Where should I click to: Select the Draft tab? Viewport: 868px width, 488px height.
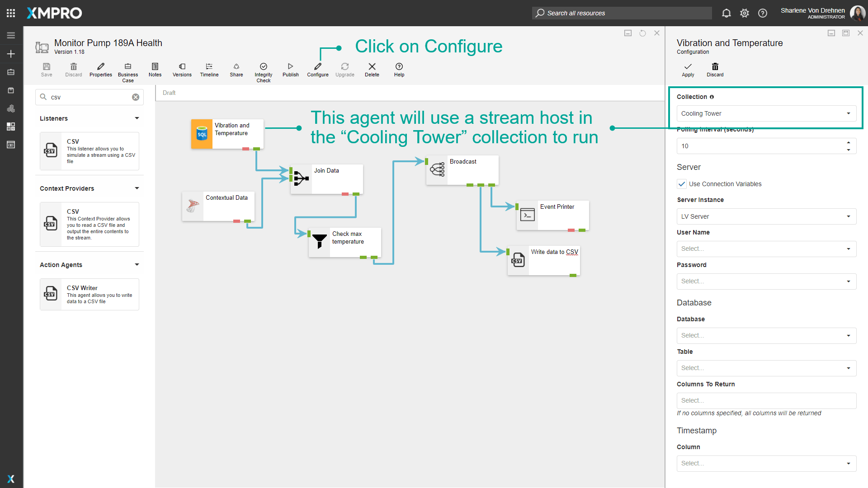click(169, 93)
